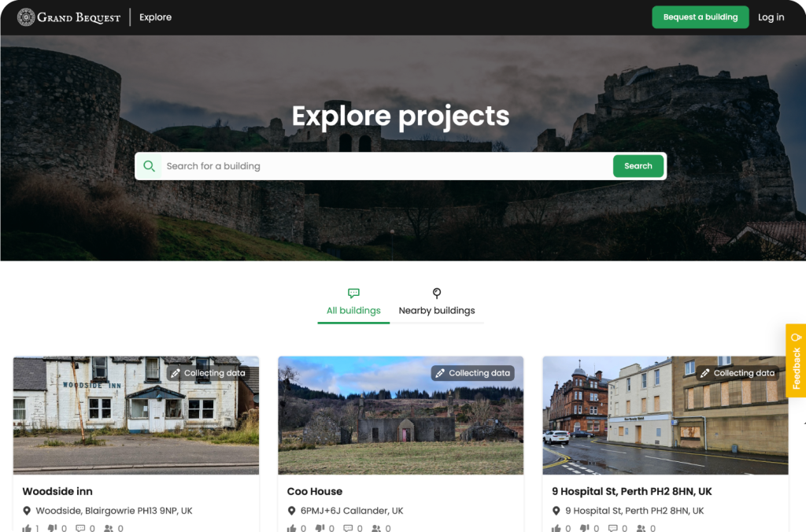The height and width of the screenshot is (532, 806).
Task: Click the All buildings speech bubble icon
Action: (353, 294)
